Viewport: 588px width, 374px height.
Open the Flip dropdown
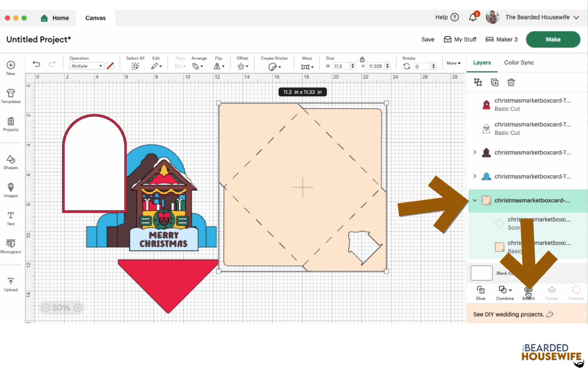tap(219, 66)
